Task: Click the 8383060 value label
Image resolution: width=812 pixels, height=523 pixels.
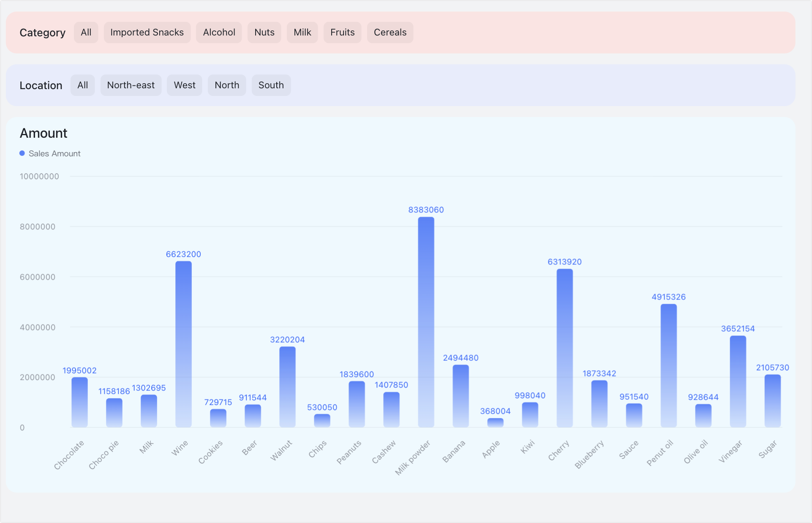Action: point(426,210)
